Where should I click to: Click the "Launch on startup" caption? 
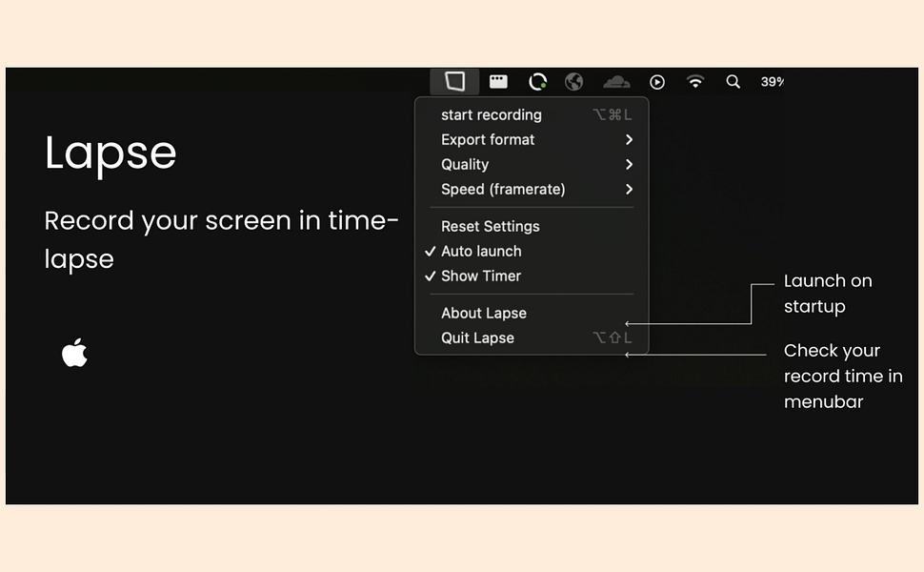pos(828,294)
